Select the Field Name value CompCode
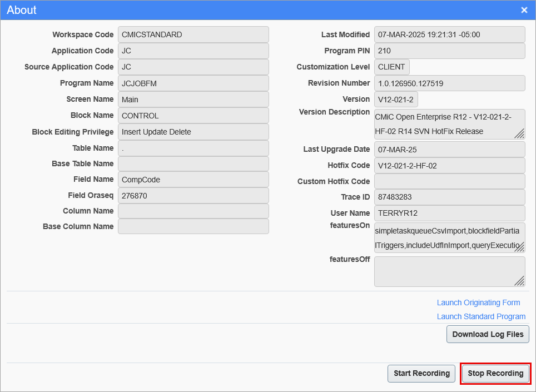 pos(193,180)
